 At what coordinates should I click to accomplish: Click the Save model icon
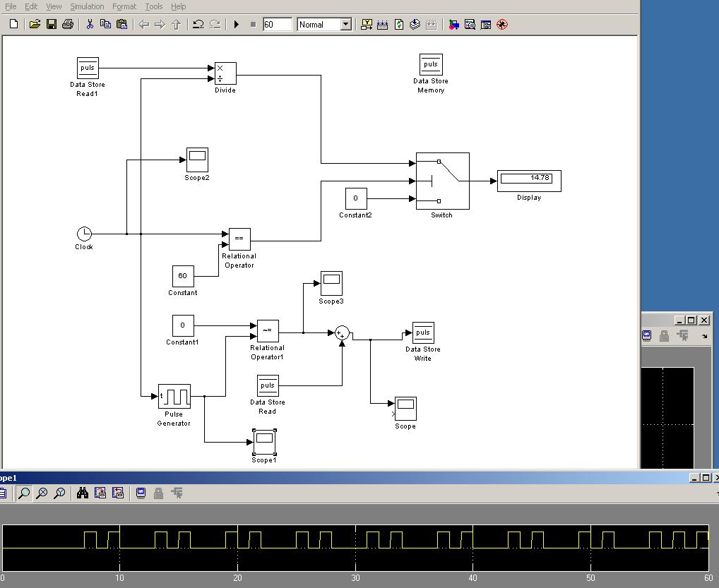[52, 24]
